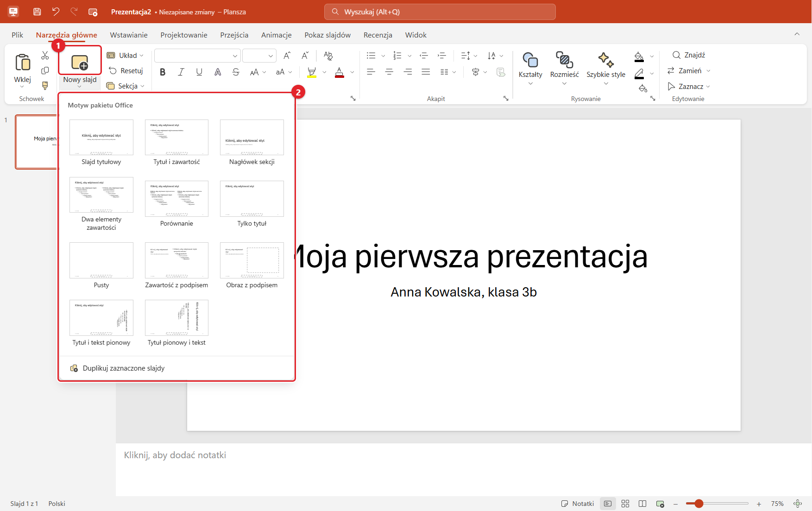Click the Paste (Wklej) clipboard icon
This screenshot has width=812, height=511.
pos(22,62)
